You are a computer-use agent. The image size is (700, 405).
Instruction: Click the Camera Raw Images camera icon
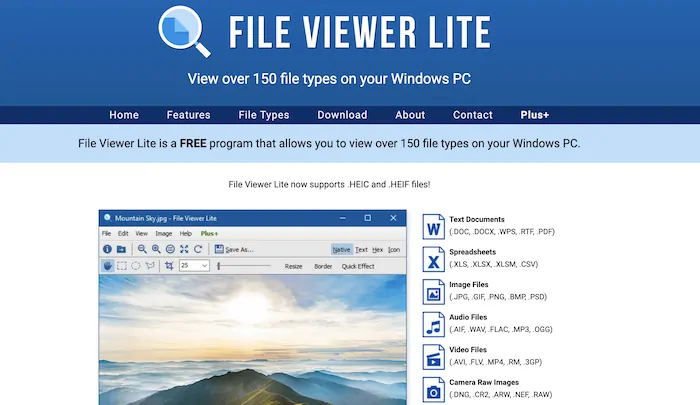[433, 389]
